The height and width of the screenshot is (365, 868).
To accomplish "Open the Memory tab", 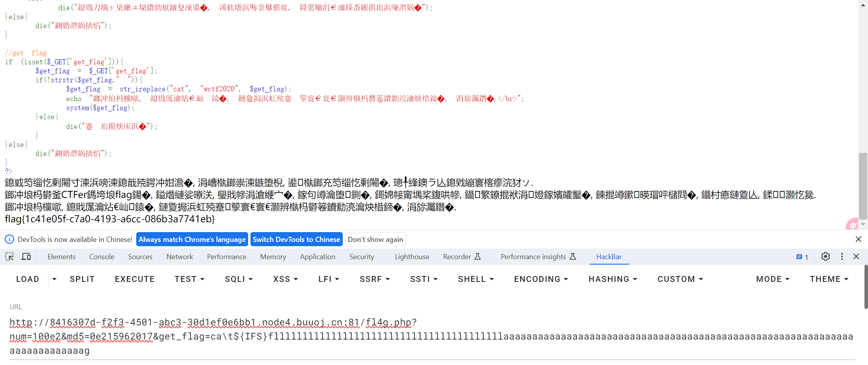I will [x=273, y=257].
